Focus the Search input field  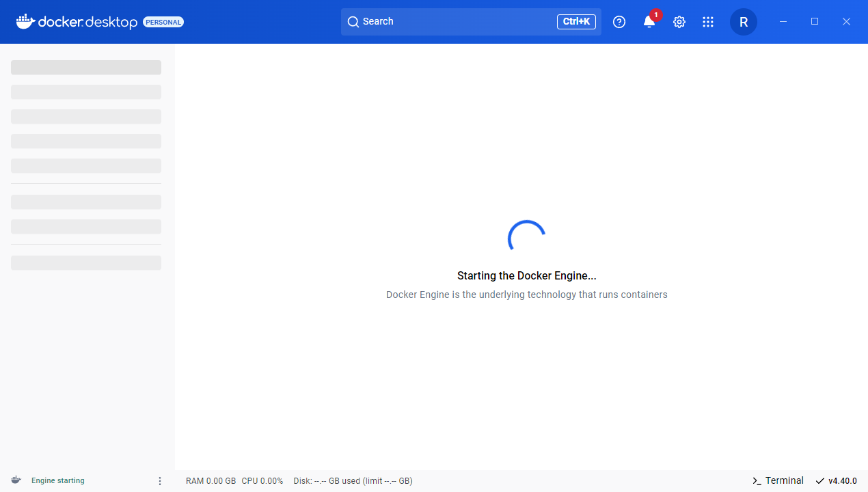471,22
